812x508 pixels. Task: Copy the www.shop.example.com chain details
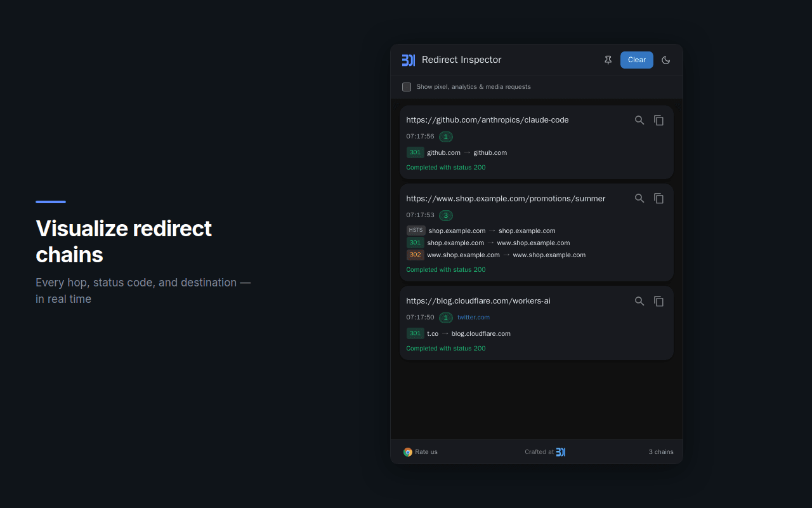coord(658,198)
